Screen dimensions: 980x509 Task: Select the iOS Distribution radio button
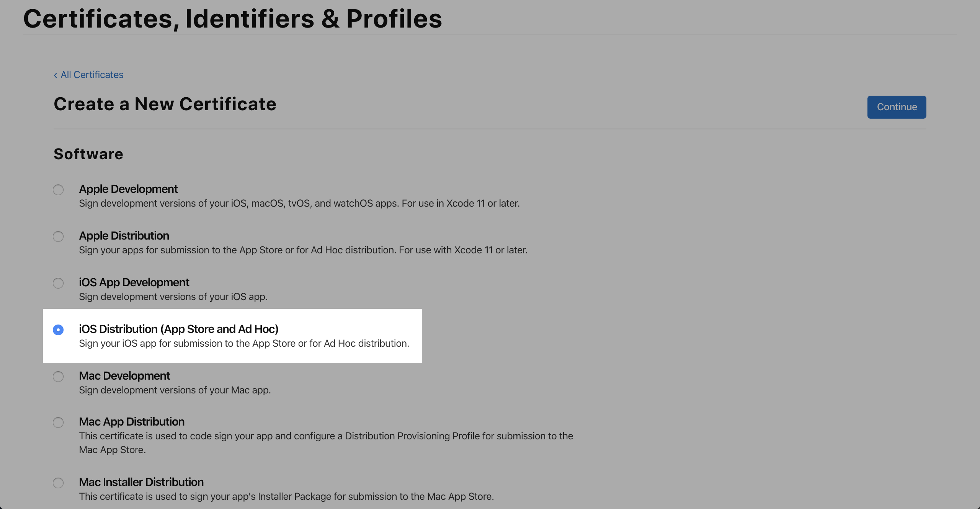click(58, 330)
